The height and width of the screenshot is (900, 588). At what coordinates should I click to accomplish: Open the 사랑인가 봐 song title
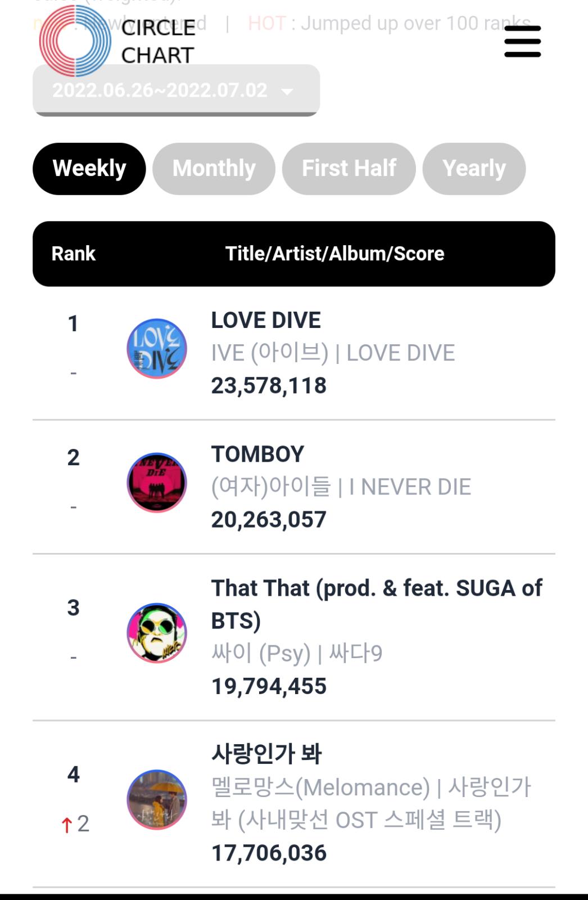pos(266,754)
